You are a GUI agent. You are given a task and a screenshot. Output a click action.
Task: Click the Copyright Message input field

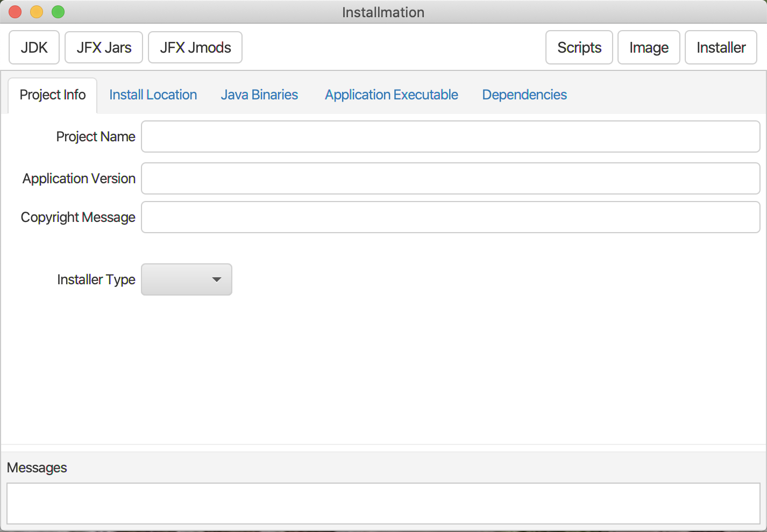[450, 217]
